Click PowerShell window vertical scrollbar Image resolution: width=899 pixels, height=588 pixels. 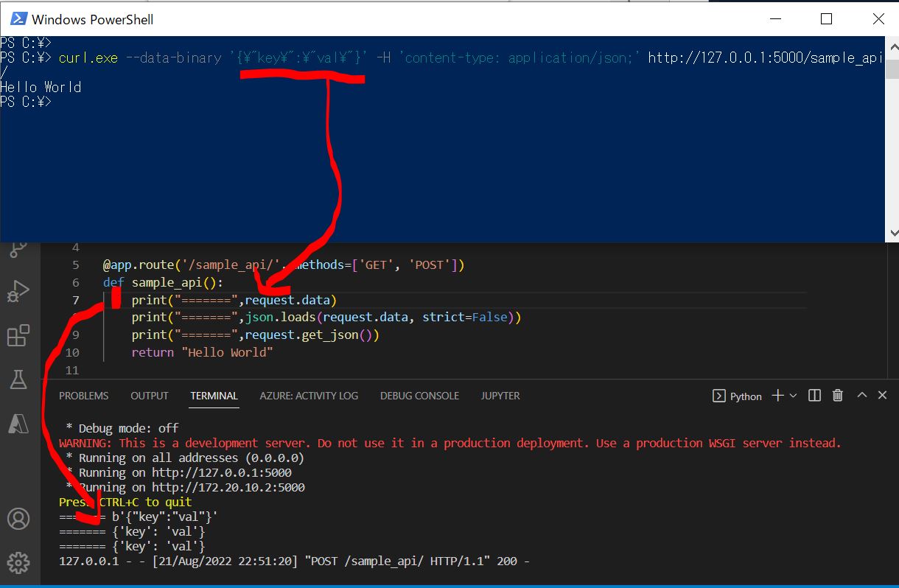(892, 147)
